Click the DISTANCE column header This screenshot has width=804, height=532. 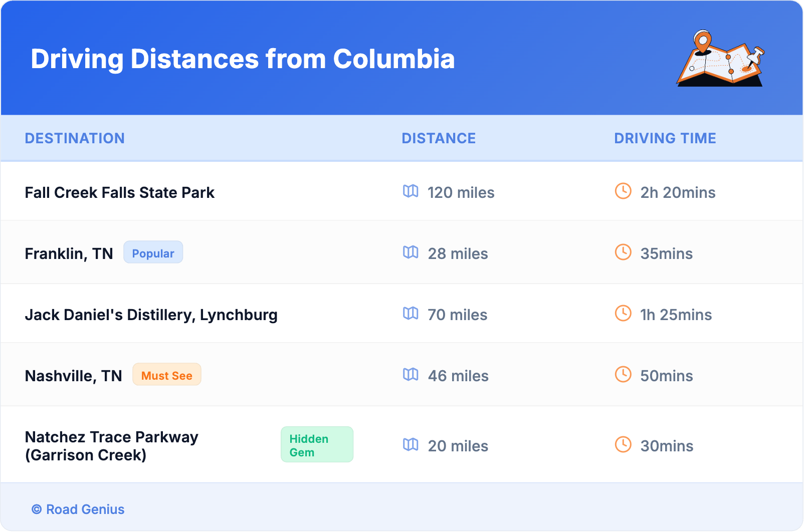439,138
